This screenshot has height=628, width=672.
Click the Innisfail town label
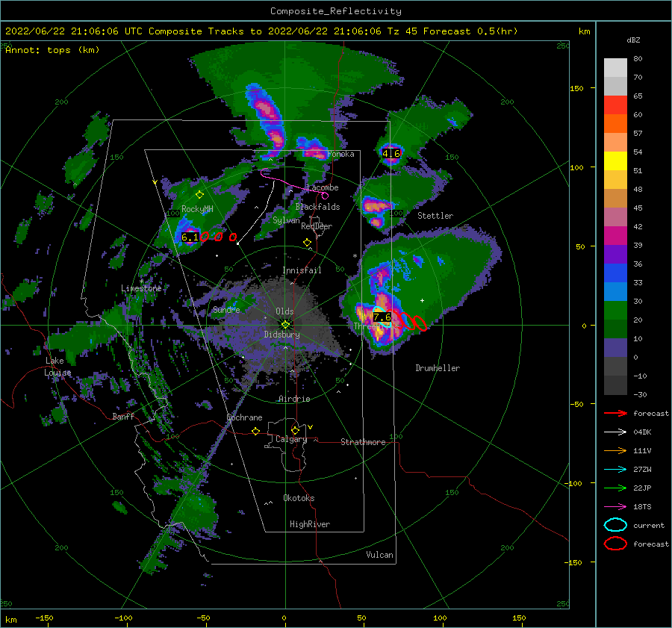tap(302, 270)
